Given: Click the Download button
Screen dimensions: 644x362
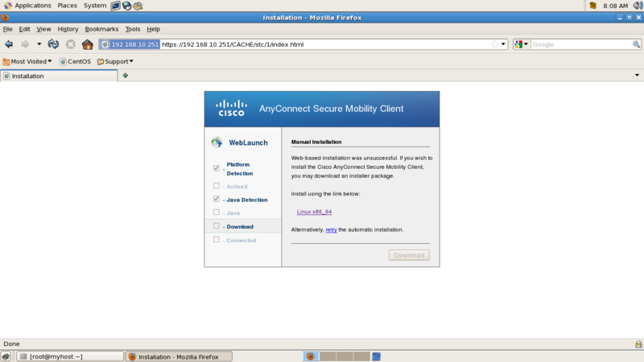Looking at the screenshot, I should 409,255.
